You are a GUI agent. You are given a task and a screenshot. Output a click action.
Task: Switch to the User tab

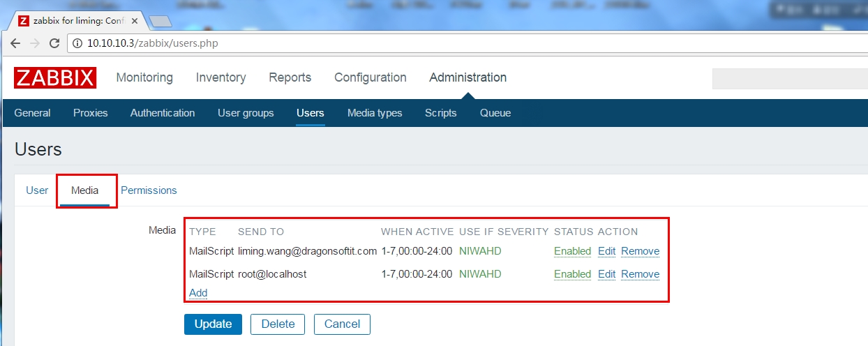tap(37, 190)
